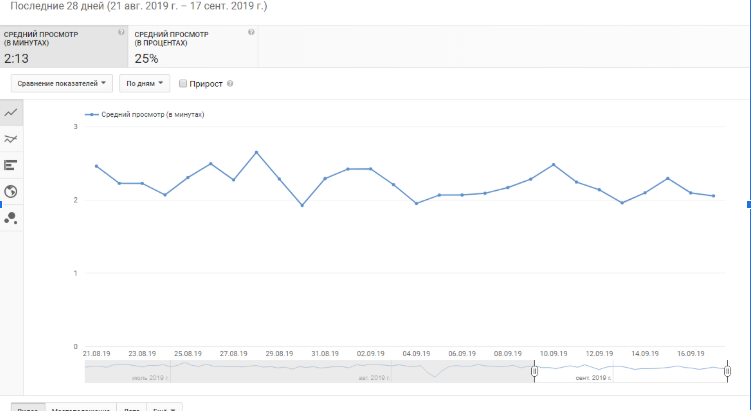Click the Последние 28 дней date range heading
Viewport: 751px width, 411px height.
tap(138, 6)
